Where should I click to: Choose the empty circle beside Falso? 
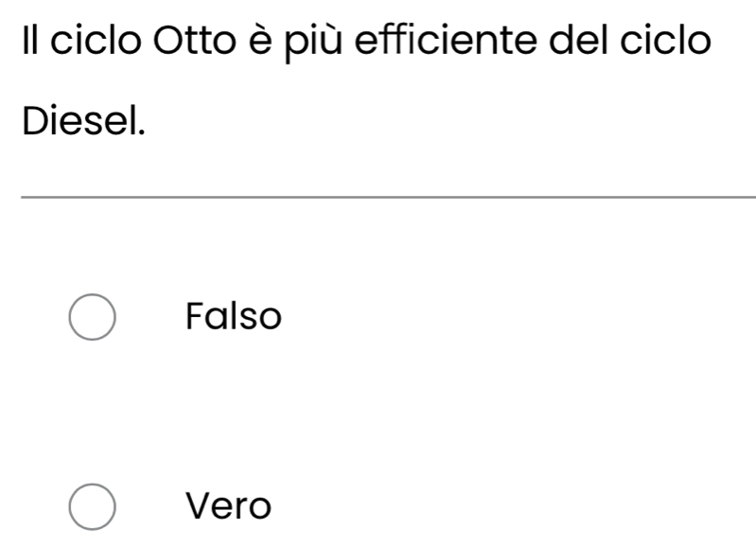pyautogui.click(x=94, y=316)
